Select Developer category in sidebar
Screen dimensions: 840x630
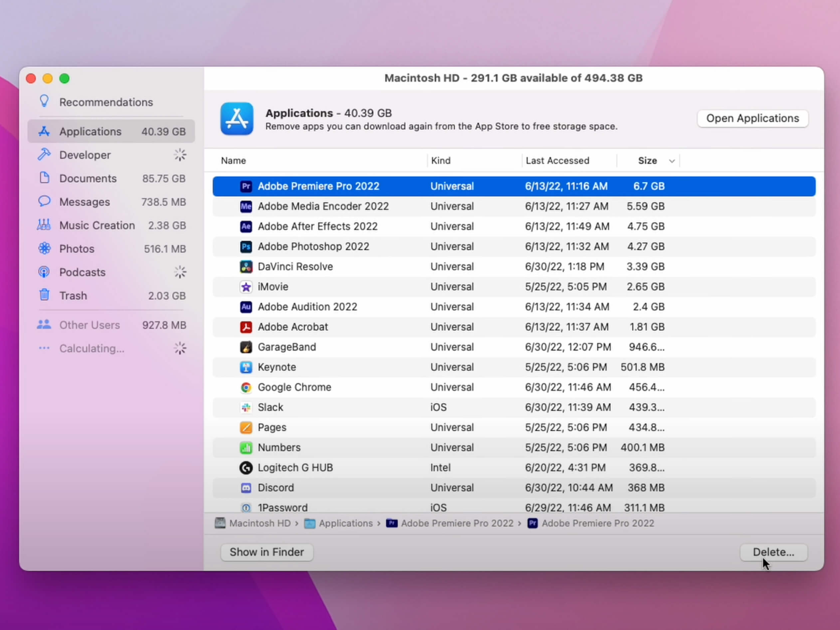[111, 155]
